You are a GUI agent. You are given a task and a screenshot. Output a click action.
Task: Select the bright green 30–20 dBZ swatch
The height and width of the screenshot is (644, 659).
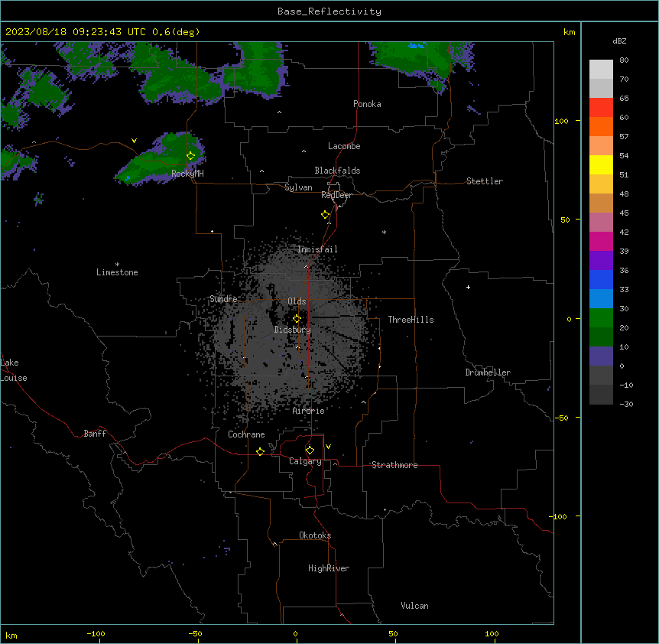pos(601,318)
